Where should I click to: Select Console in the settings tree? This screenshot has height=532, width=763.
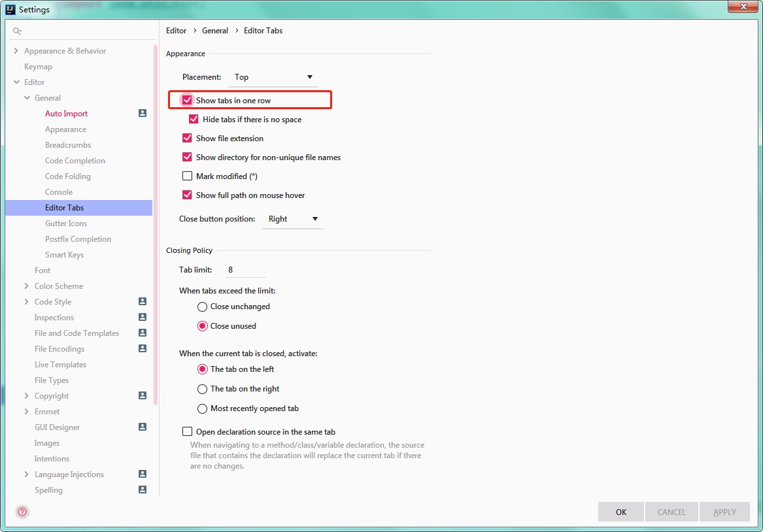(59, 192)
